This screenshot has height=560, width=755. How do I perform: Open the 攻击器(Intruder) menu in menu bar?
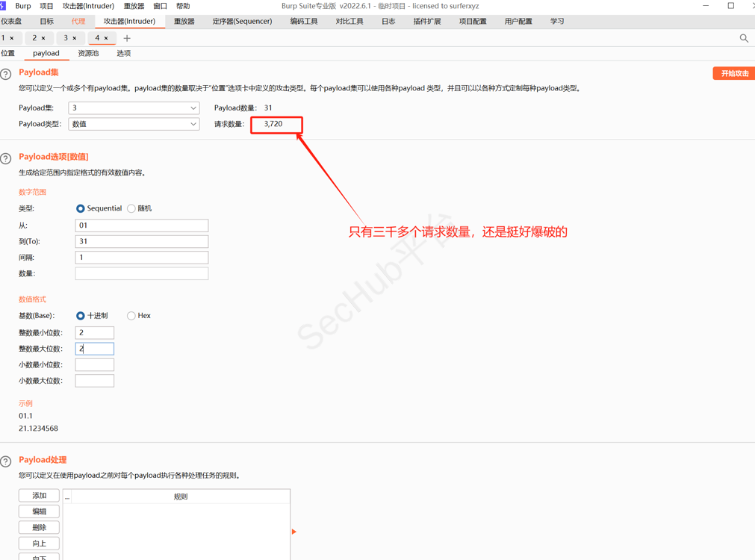[88, 6]
